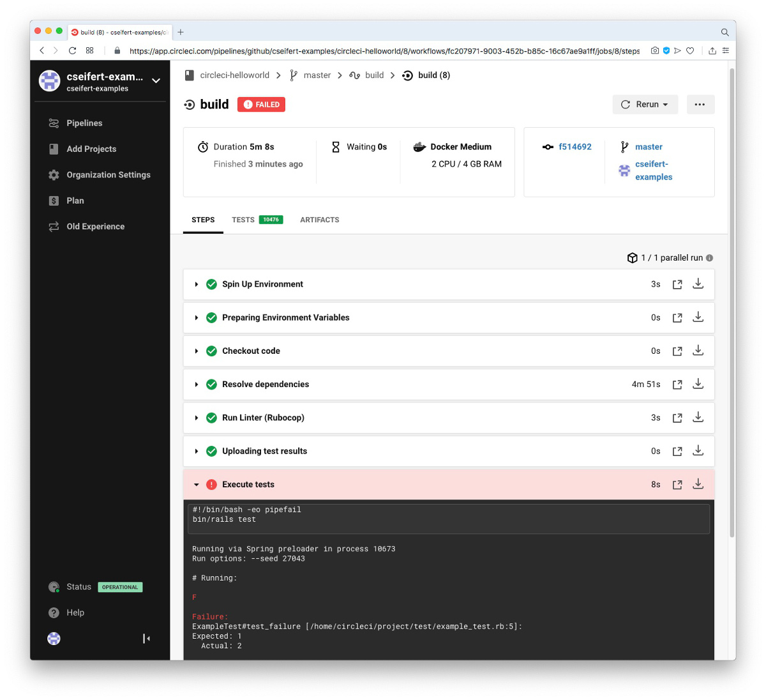The height and width of the screenshot is (700, 766).
Task: Click 'Run options: --seed 27043' output line
Action: coord(249,559)
